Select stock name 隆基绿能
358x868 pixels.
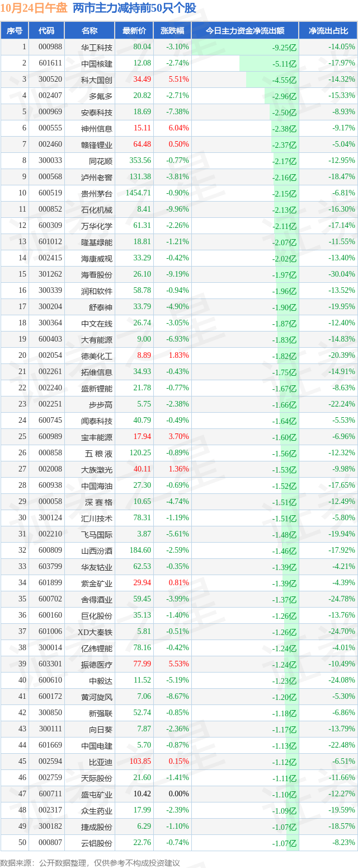[x=97, y=242]
